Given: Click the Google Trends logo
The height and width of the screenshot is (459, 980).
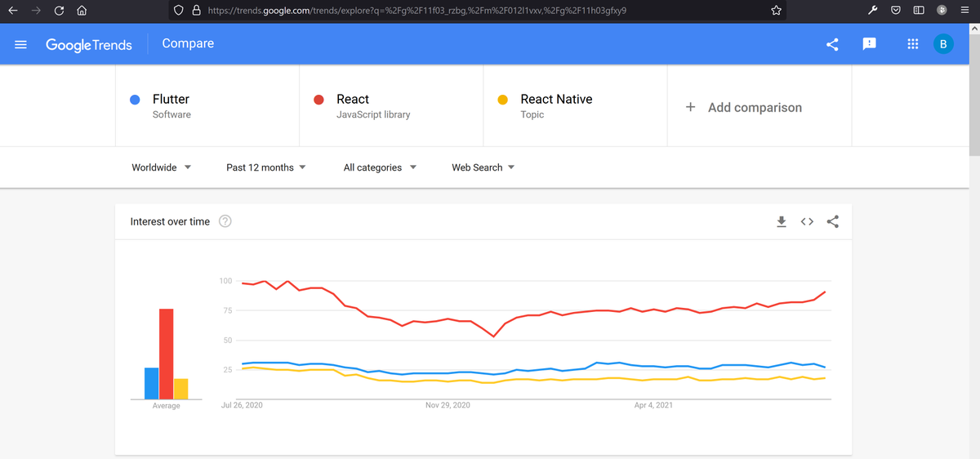Looking at the screenshot, I should [89, 45].
